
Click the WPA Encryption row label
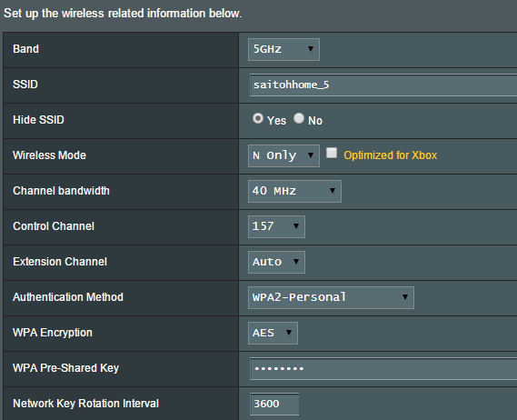[x=53, y=333]
